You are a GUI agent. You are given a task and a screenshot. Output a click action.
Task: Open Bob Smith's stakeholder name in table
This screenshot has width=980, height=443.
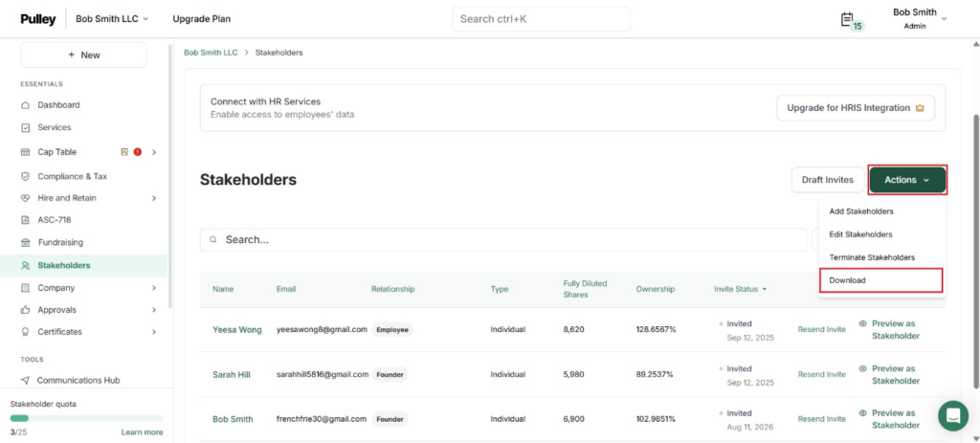(x=233, y=419)
